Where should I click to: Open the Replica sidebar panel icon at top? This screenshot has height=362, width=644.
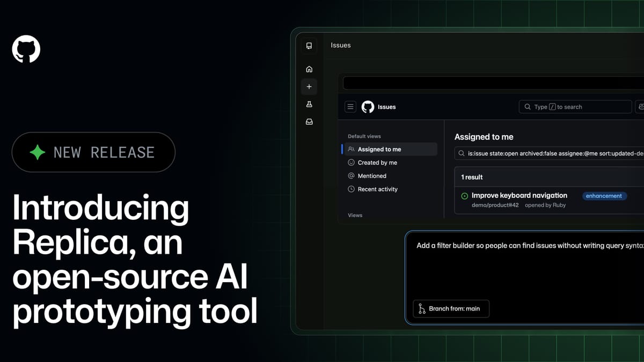[309, 46]
